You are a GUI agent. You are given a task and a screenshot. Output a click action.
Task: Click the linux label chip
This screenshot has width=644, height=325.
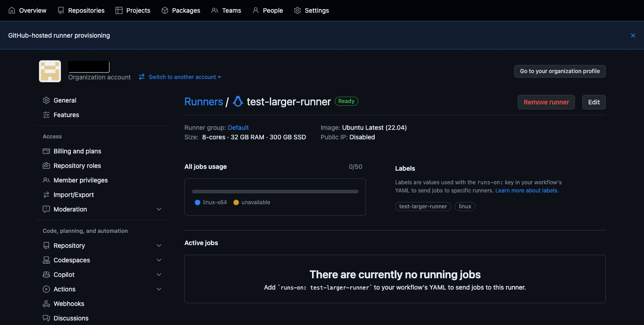[465, 206]
